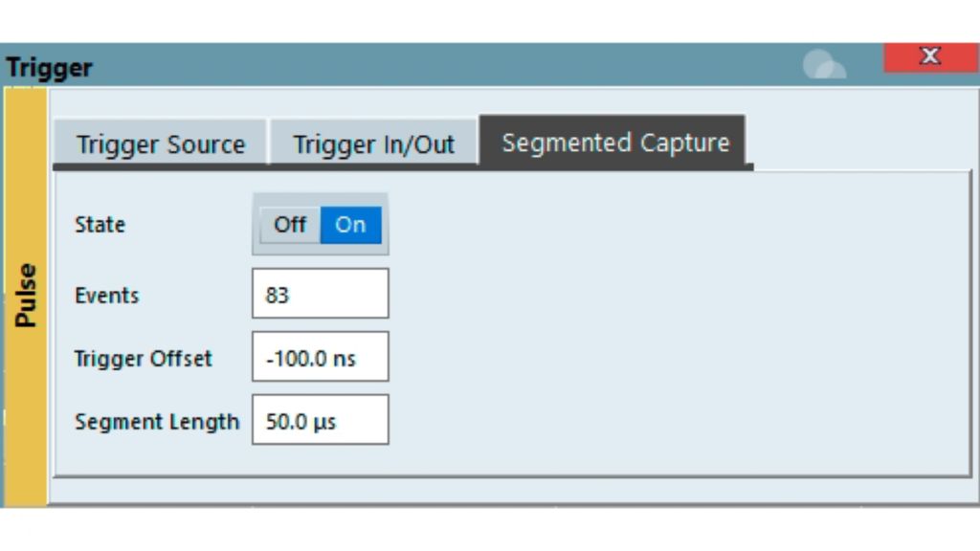Screen dimensions: 980x551
Task: Click the vertical Pulse side tab
Action: coord(26,296)
